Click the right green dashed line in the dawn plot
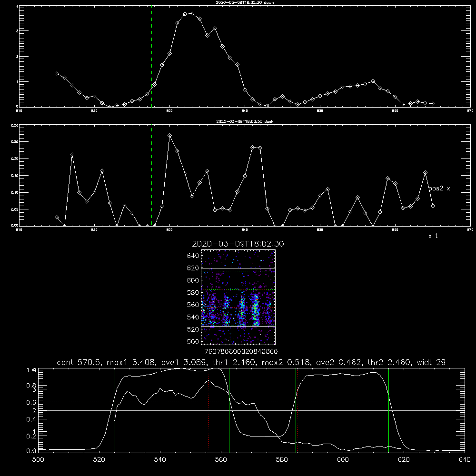The width and height of the screenshot is (476, 476). point(263,56)
